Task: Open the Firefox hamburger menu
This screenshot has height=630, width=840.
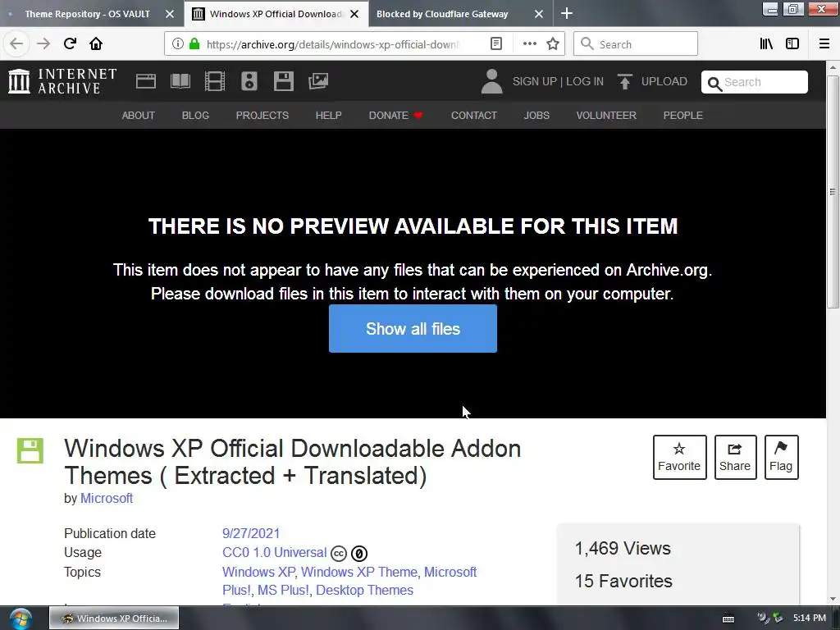Action: click(824, 44)
